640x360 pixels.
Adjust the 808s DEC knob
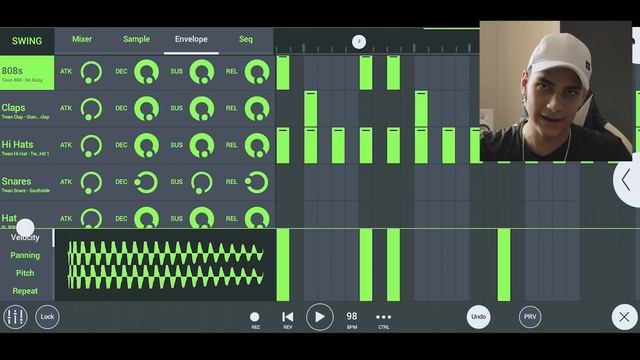click(x=147, y=72)
